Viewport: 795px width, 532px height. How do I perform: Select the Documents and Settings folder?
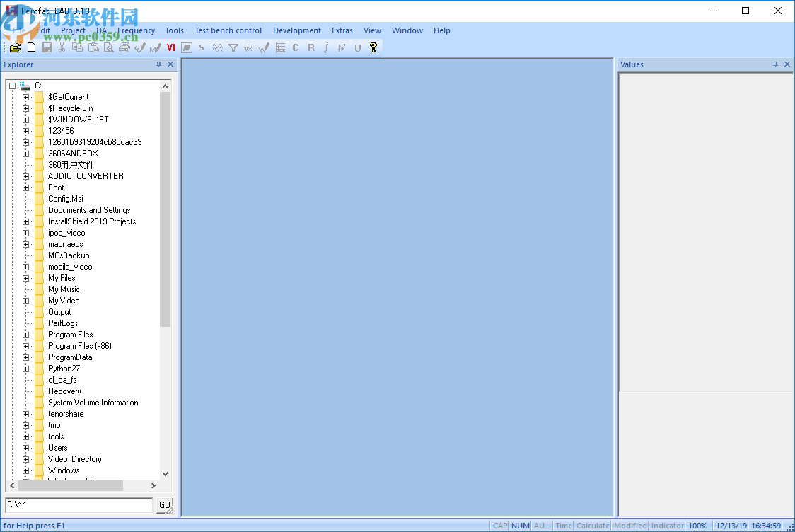[x=89, y=210]
